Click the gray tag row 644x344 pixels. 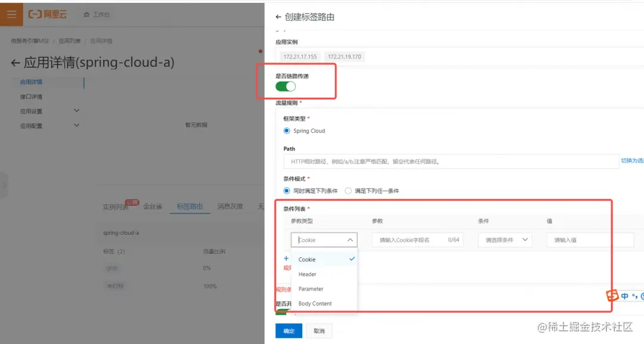click(x=112, y=268)
